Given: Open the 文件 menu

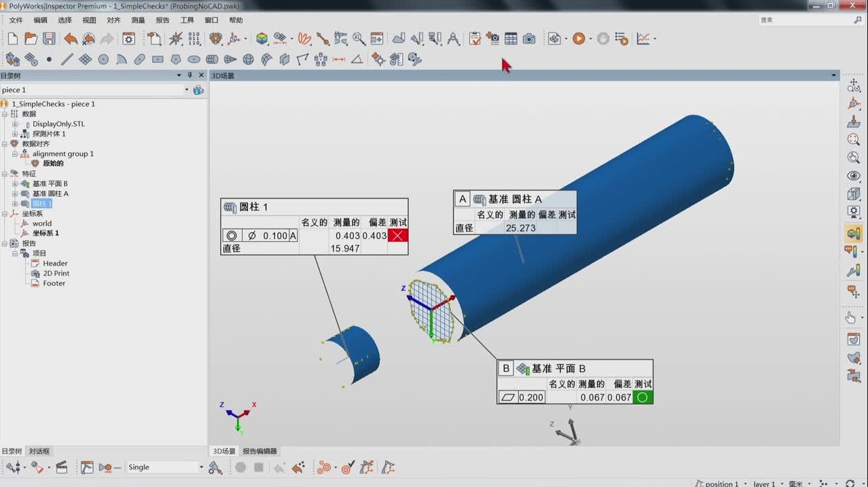Looking at the screenshot, I should (16, 20).
